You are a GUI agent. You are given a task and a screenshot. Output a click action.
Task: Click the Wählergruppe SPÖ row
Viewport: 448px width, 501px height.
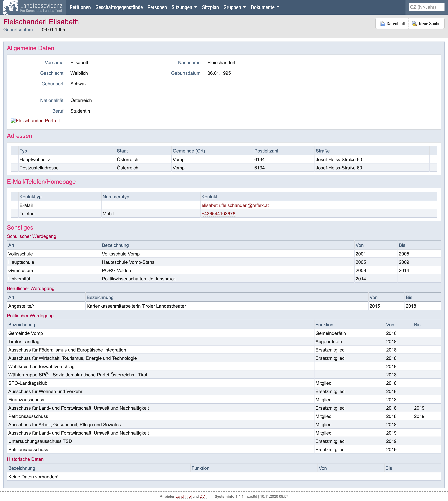224,375
